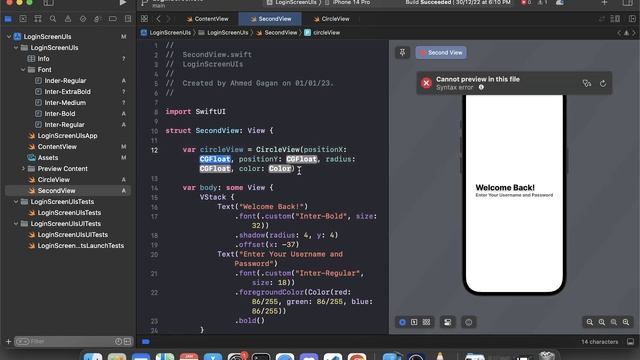Click the library plus button in toolbar
This screenshot has width=640, height=360.
pyautogui.click(x=604, y=3)
